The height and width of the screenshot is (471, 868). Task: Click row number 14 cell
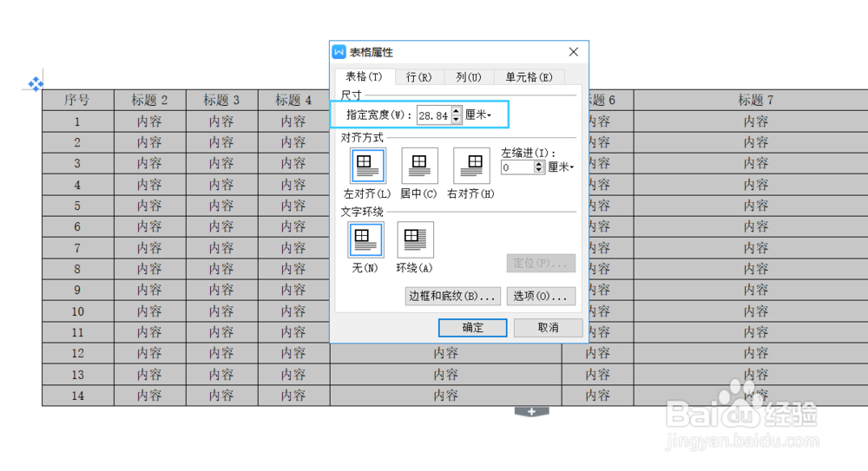coord(78,396)
